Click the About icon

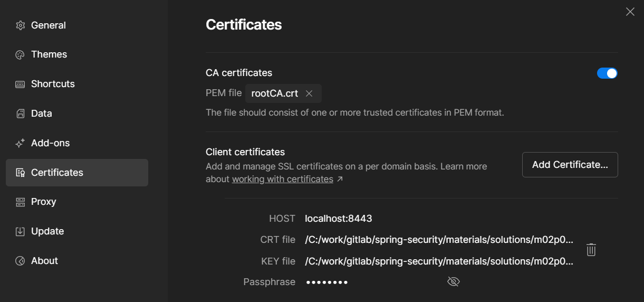coord(20,261)
